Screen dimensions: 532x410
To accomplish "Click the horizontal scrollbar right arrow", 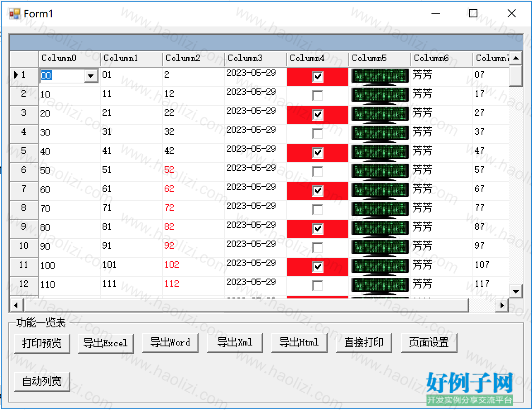I will pyautogui.click(x=502, y=305).
